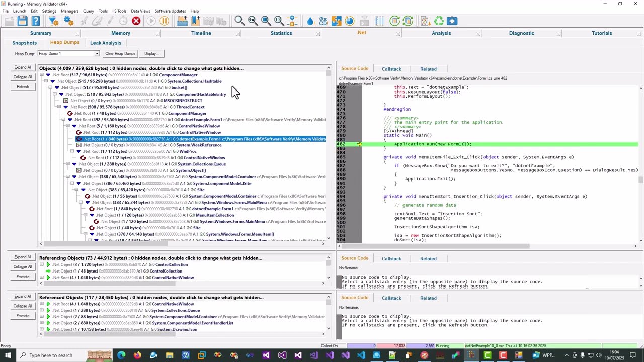Click the Collect On status bar entry
Viewport: 644px width, 362px height.
[x=329, y=346]
